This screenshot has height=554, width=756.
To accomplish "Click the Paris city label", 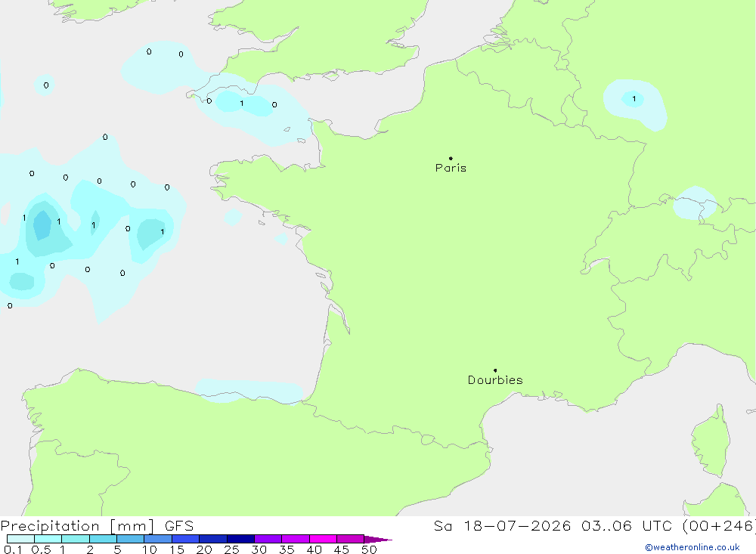I will point(451,168).
